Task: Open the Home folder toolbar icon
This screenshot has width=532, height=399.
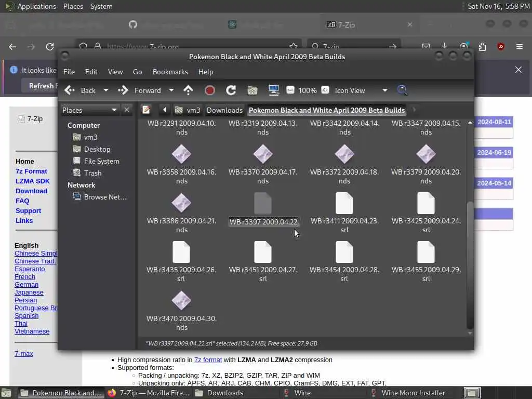Action: pos(252,90)
